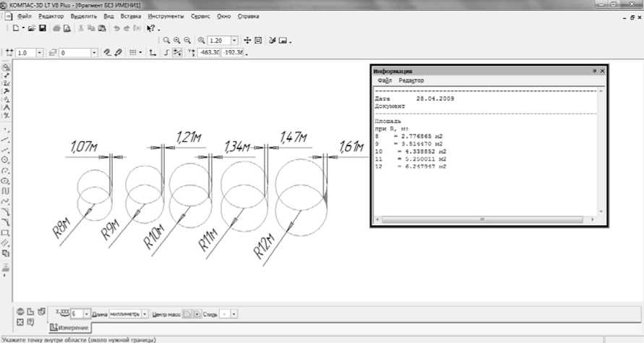
Task: Open the Grid options dropdown arrow
Action: [x=140, y=53]
